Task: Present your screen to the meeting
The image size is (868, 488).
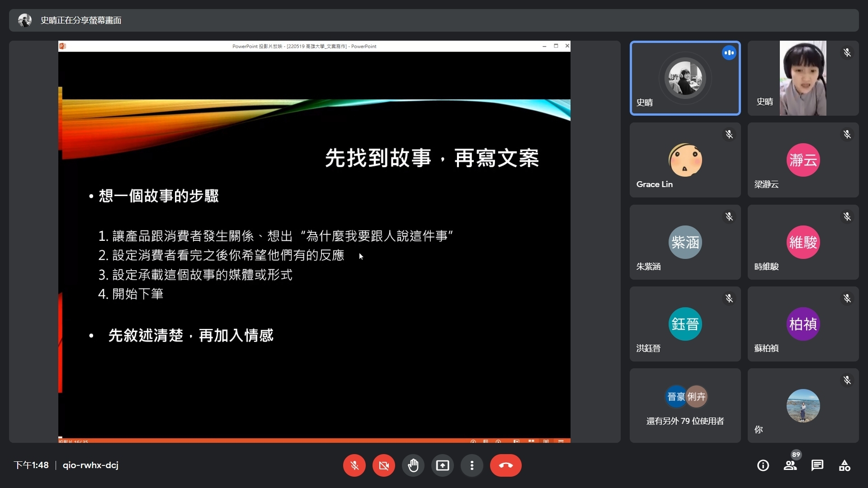Action: [443, 465]
